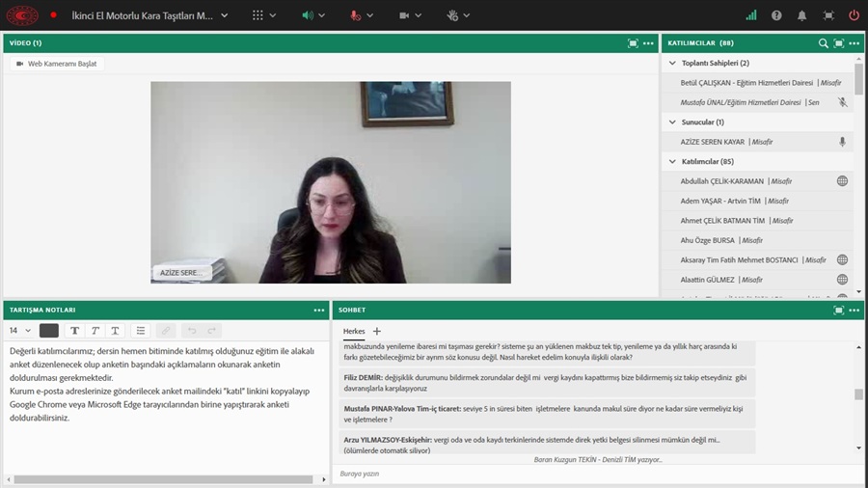Viewport: 868px width, 488px height.
Task: Open the notifications bell icon
Action: coord(801,15)
